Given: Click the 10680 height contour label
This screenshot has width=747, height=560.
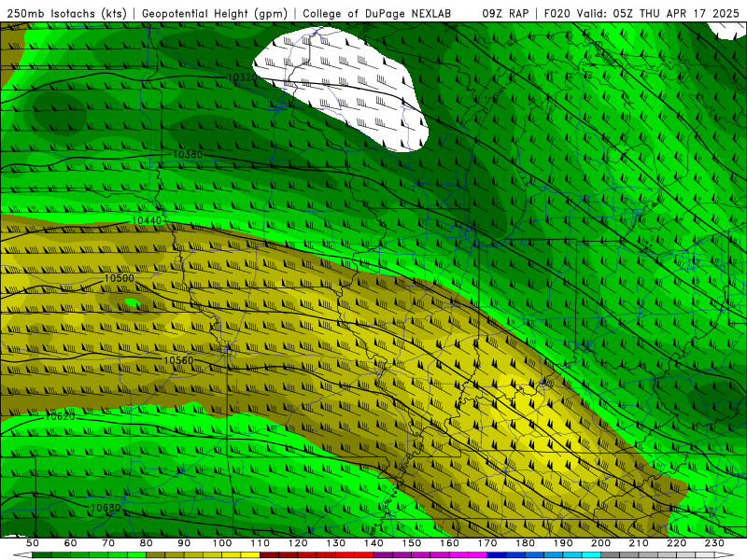Looking at the screenshot, I should (x=106, y=508).
